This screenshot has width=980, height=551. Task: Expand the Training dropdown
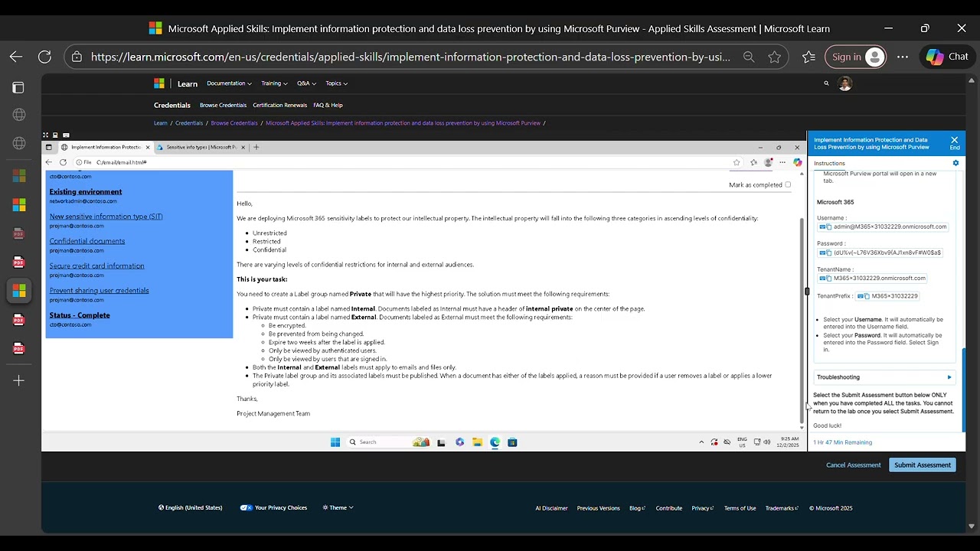click(x=274, y=83)
